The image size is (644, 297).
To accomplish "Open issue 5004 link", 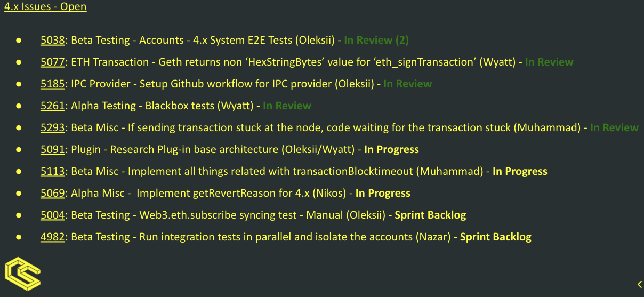I will (53, 215).
